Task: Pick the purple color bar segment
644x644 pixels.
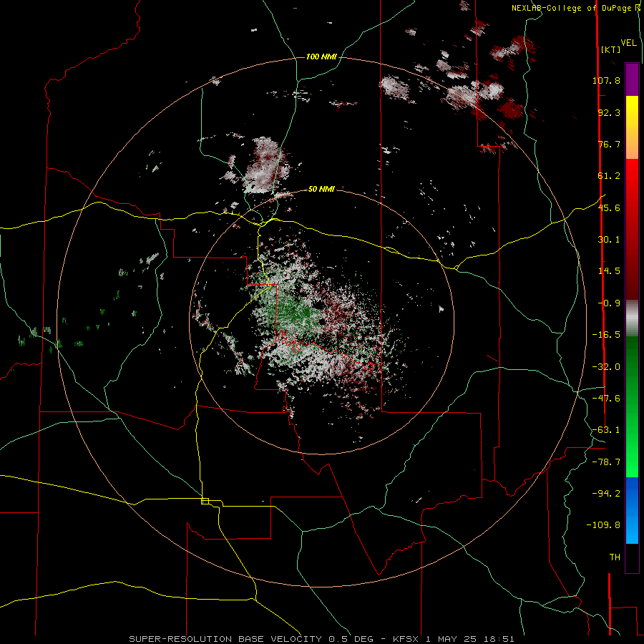Action: click(632, 79)
